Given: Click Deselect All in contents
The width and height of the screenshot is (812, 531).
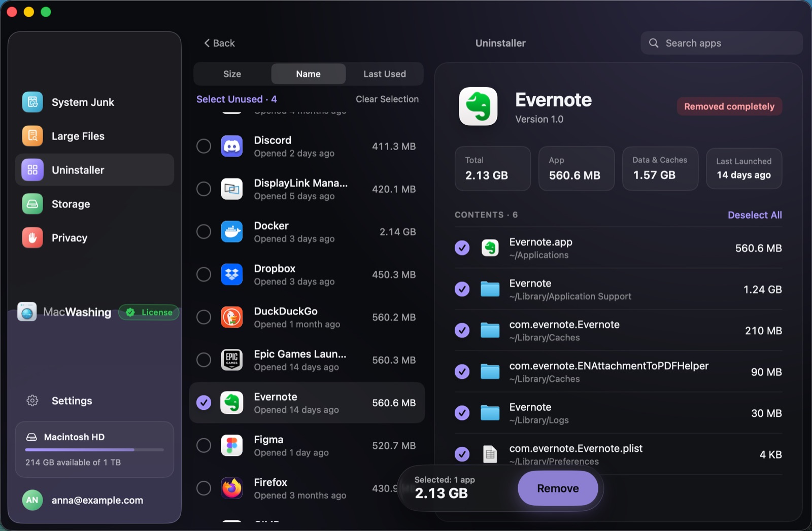Looking at the screenshot, I should [x=755, y=215].
